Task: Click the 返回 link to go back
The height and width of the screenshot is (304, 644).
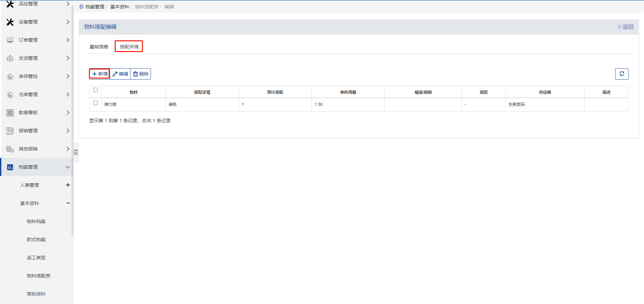Action: tap(626, 27)
